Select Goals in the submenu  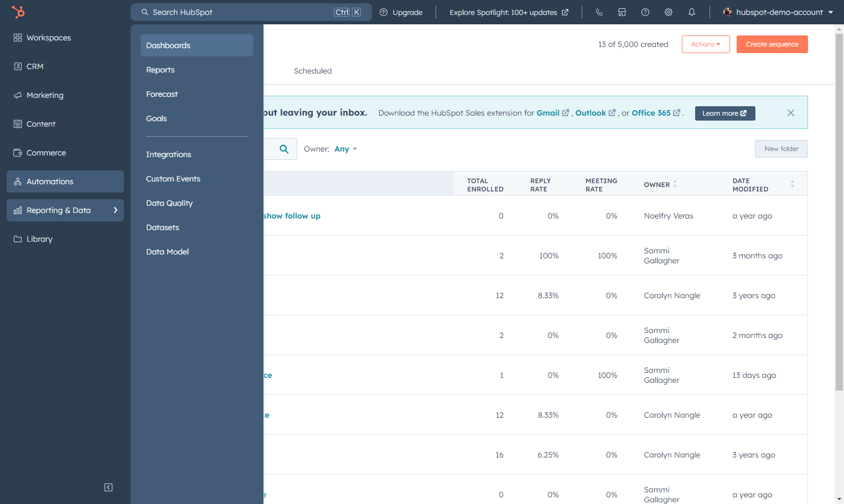197,118
